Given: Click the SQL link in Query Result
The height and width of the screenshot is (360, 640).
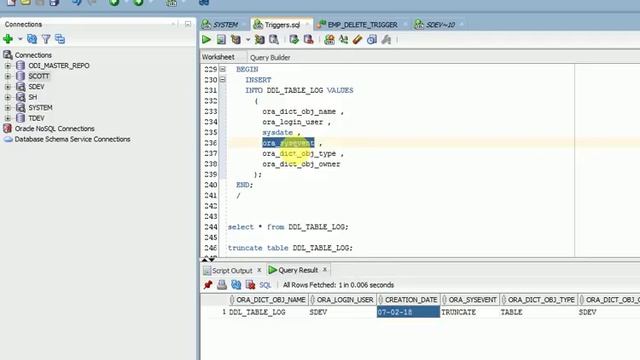Looking at the screenshot, I should (265, 285).
